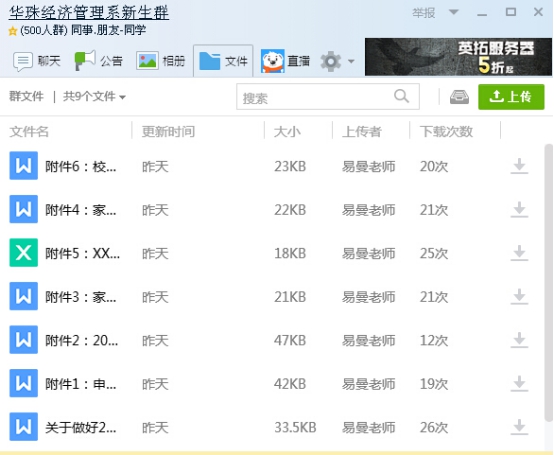Click the Word icon of 附件1
This screenshot has height=455, width=554.
(x=24, y=383)
